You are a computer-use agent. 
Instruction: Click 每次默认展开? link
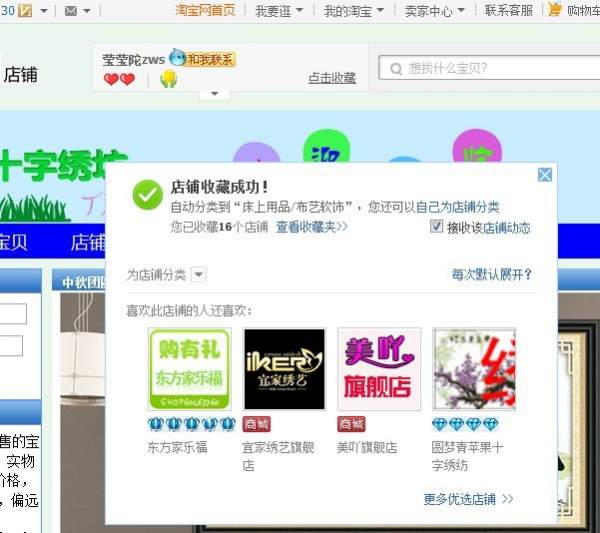pyautogui.click(x=491, y=274)
